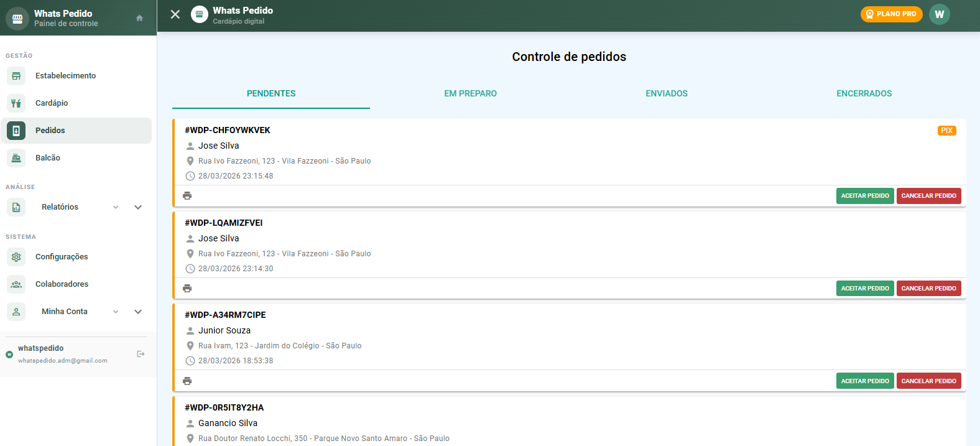Open Estabelecimento menu item
The image size is (980, 446).
[x=76, y=76]
